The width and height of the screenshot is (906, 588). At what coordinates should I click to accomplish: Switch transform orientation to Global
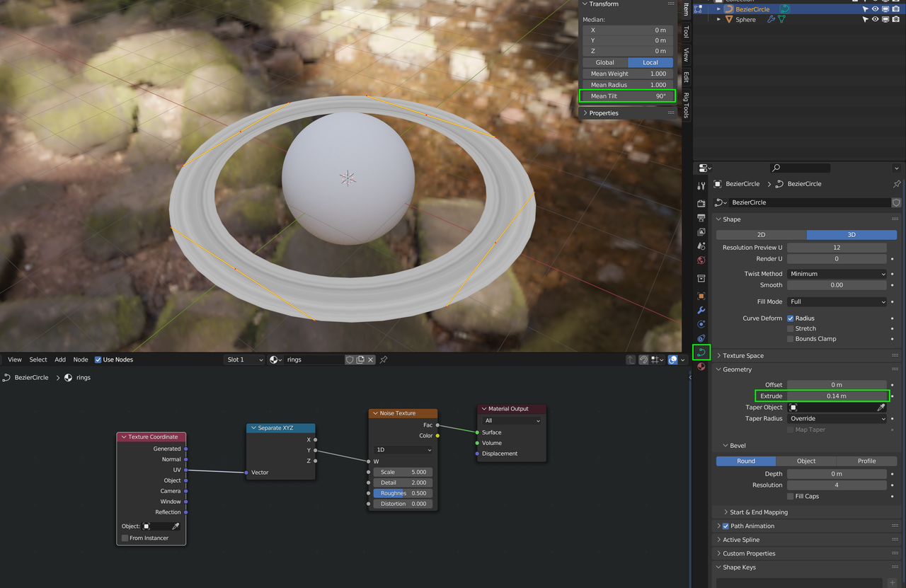(604, 62)
